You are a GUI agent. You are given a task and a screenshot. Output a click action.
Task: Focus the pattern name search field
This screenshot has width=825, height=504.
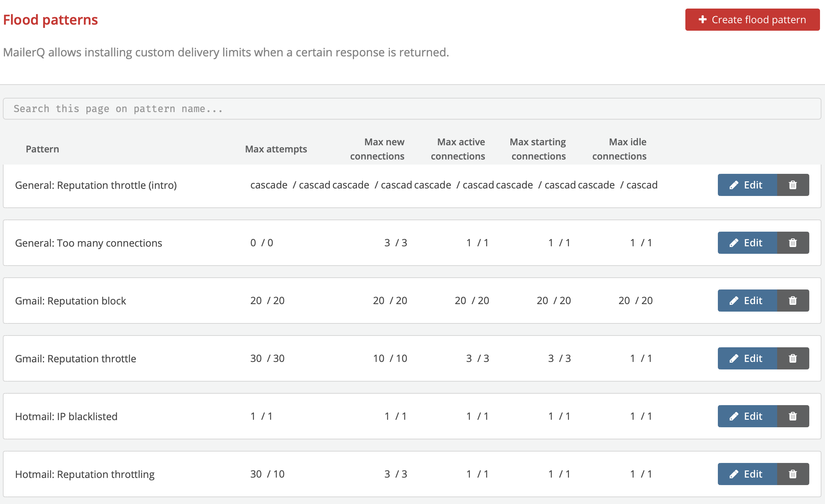point(412,109)
